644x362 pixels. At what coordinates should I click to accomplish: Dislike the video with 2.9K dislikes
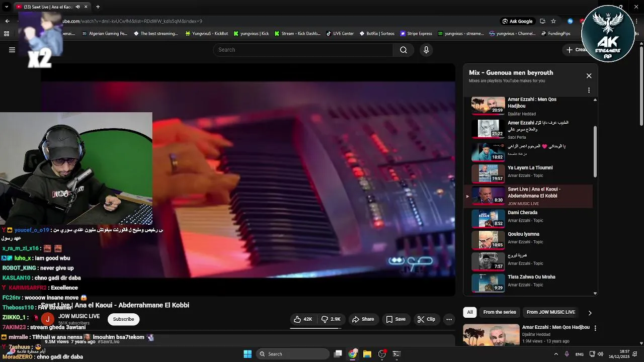point(331,319)
